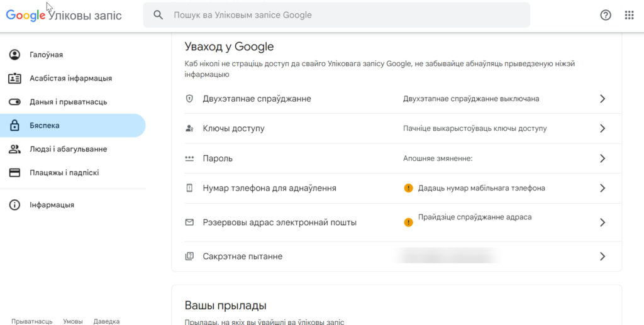644x325 pixels.
Task: Click the Пароль row label
Action: point(218,158)
